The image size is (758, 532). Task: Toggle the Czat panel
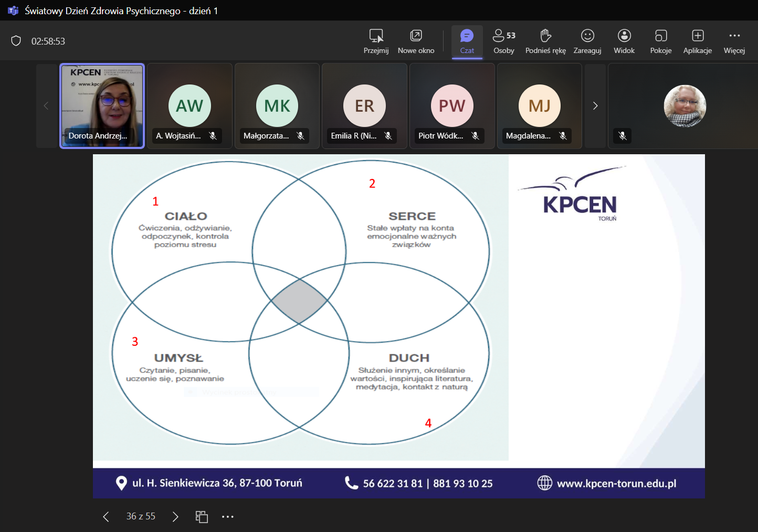(467, 41)
